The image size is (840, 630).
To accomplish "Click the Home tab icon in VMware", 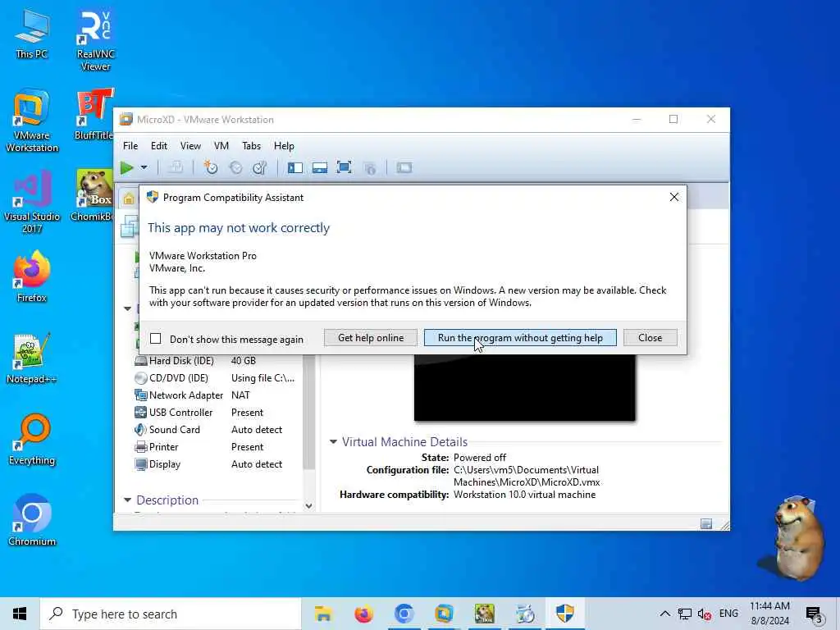I will pyautogui.click(x=129, y=199).
